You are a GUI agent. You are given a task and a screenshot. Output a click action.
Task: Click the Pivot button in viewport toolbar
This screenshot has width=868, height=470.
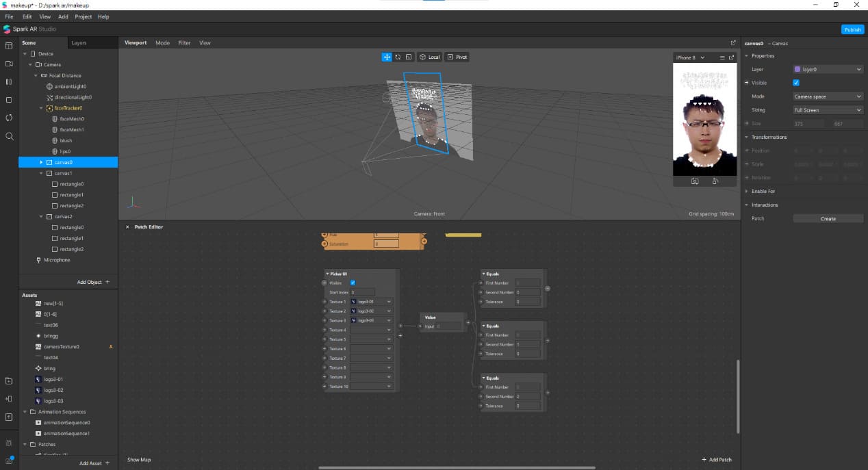coord(457,57)
